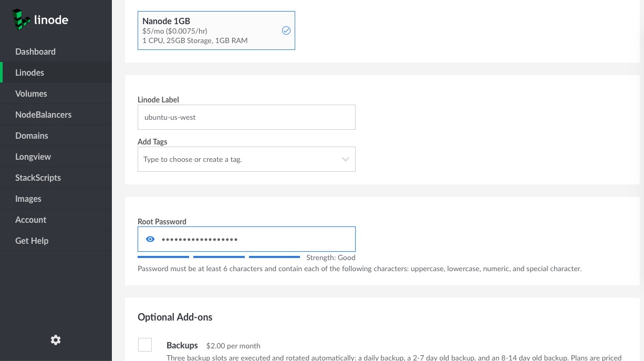Expand the tag chooser chevron
This screenshot has height=361, width=644.
tap(346, 159)
